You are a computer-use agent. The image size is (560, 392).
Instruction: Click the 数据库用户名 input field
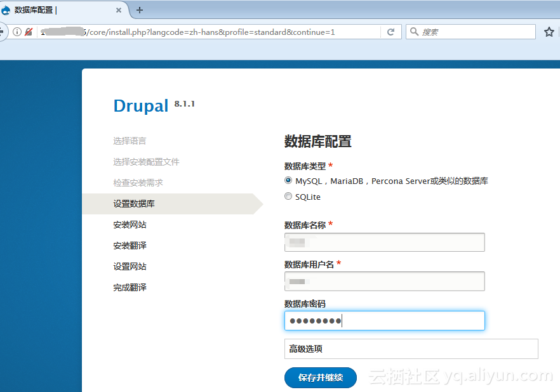click(x=385, y=282)
